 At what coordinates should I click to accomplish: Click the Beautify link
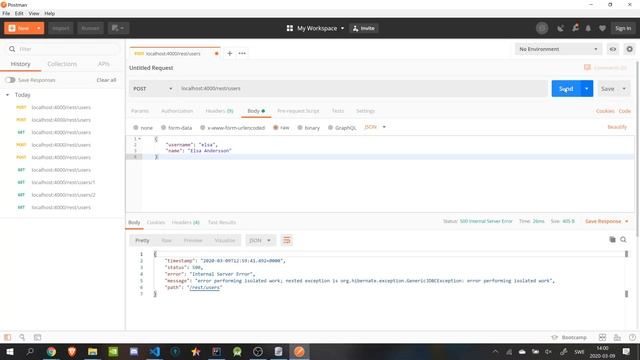[617, 127]
